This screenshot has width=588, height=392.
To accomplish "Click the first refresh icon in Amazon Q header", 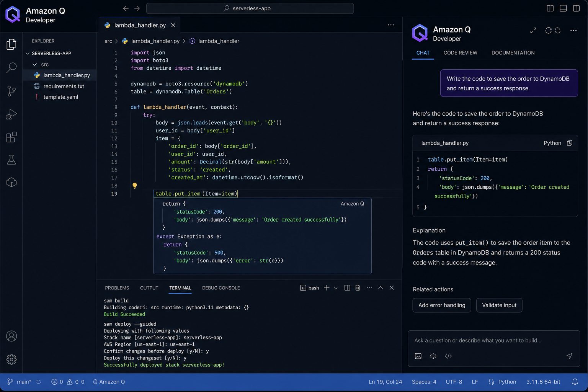I will click(548, 30).
